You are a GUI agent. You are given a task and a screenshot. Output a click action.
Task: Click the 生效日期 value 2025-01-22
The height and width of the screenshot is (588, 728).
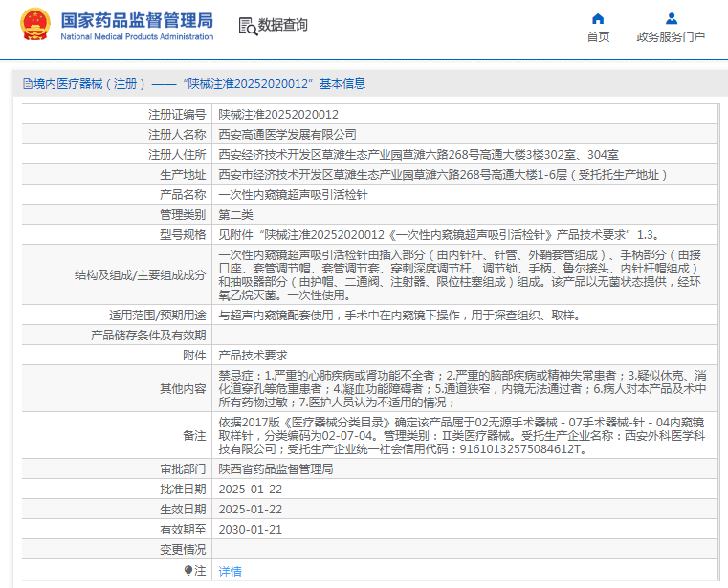(251, 509)
